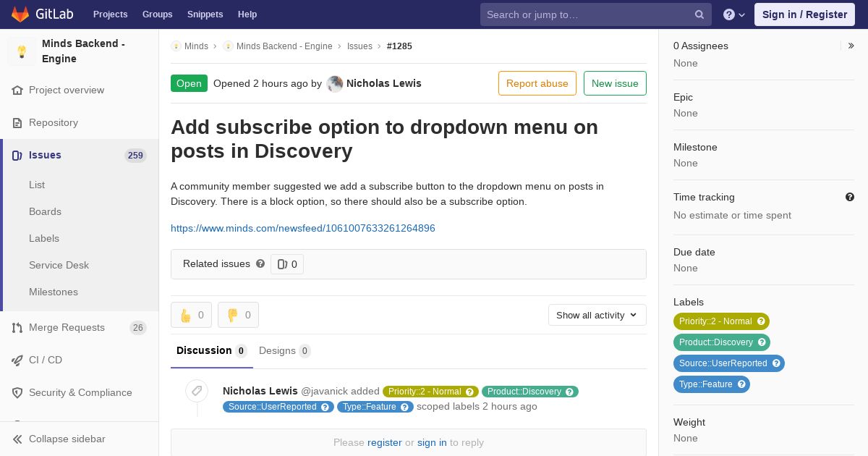Image resolution: width=868 pixels, height=456 pixels.
Task: Click the related issues count badge
Action: (287, 264)
